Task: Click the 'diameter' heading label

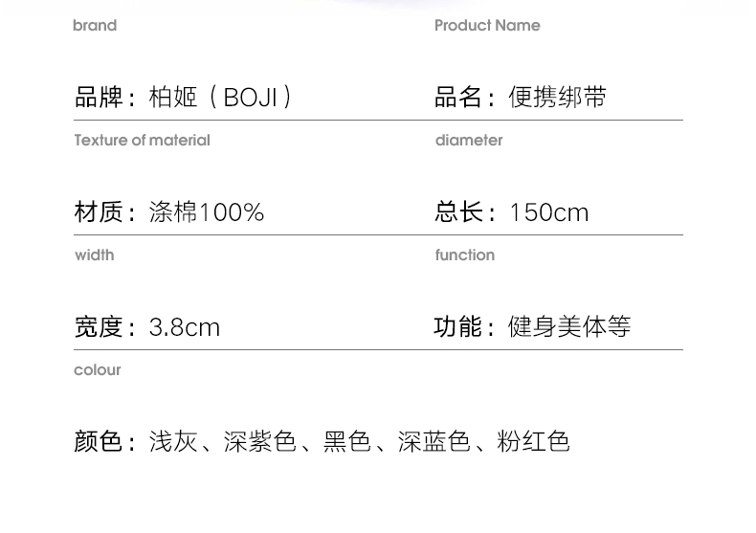Action: pyautogui.click(x=468, y=141)
